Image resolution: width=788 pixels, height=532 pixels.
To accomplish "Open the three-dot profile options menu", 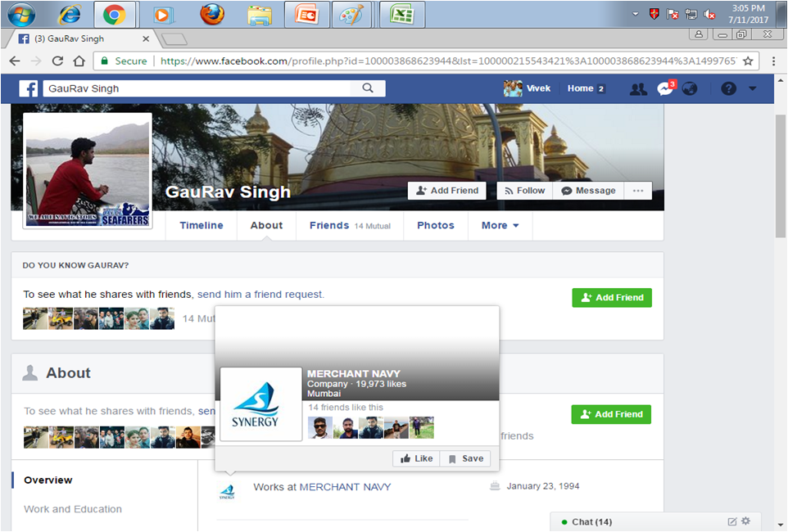I will click(x=637, y=191).
